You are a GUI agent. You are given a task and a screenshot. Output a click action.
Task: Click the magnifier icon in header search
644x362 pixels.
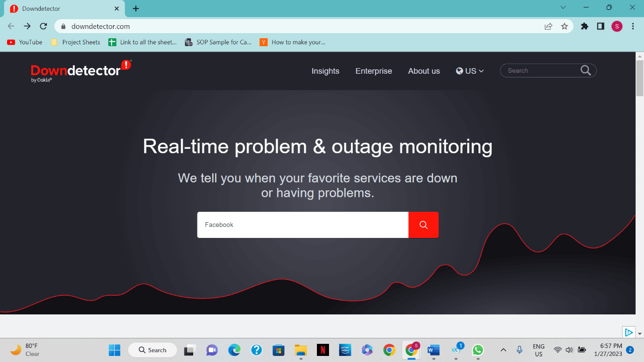[x=586, y=70]
